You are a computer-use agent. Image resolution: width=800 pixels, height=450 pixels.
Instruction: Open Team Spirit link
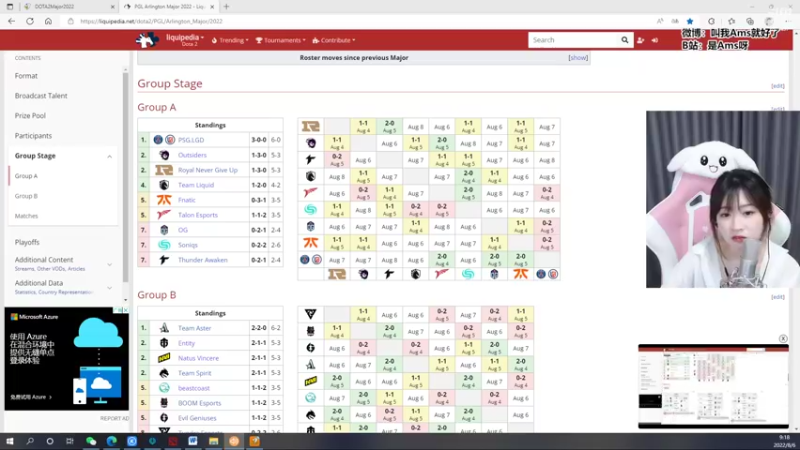coord(194,373)
